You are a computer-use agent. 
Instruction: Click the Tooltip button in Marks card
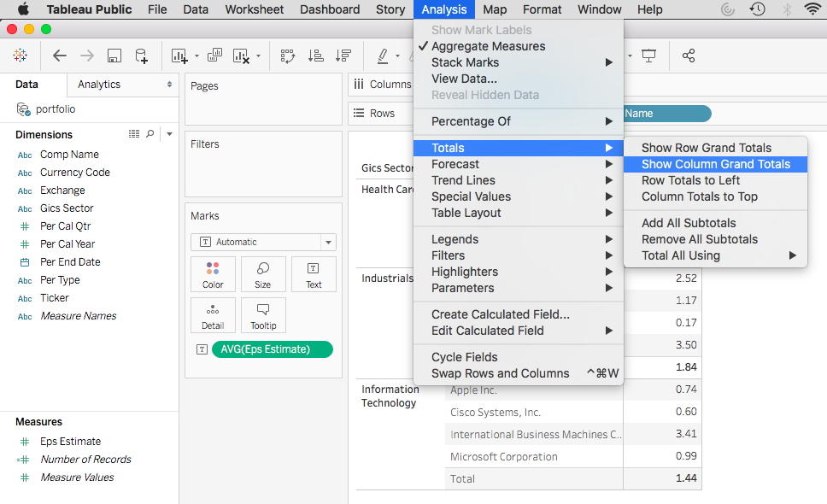263,315
